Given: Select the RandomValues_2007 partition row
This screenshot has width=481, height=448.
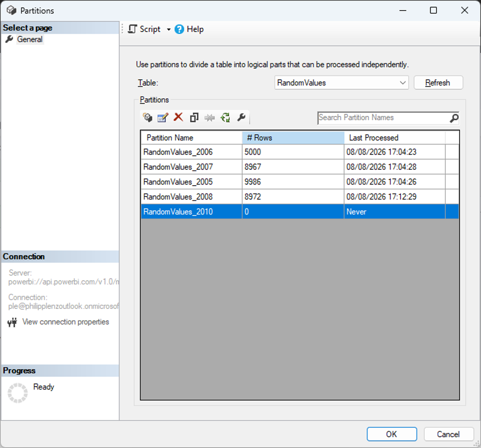Looking at the screenshot, I should [300, 167].
